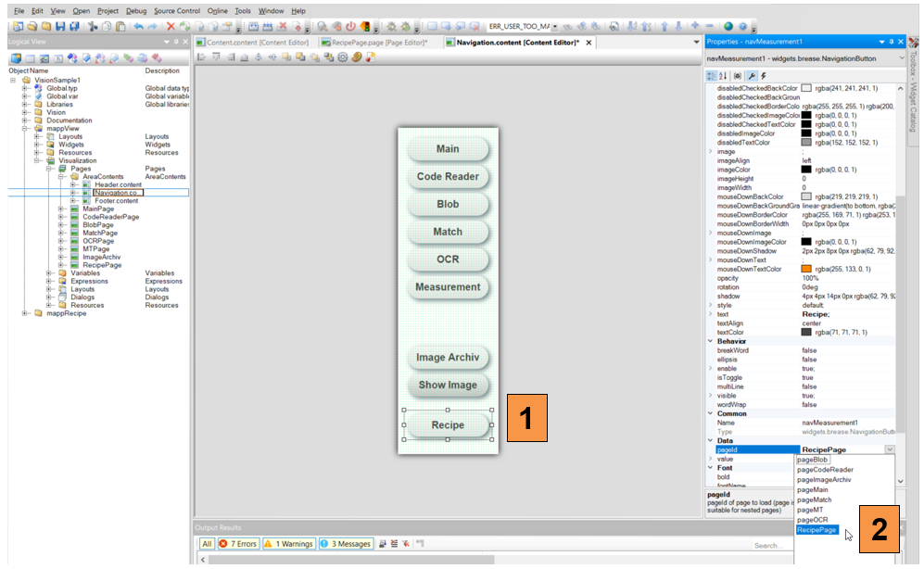
Task: Select the Code Reader navigation button
Action: tap(448, 177)
